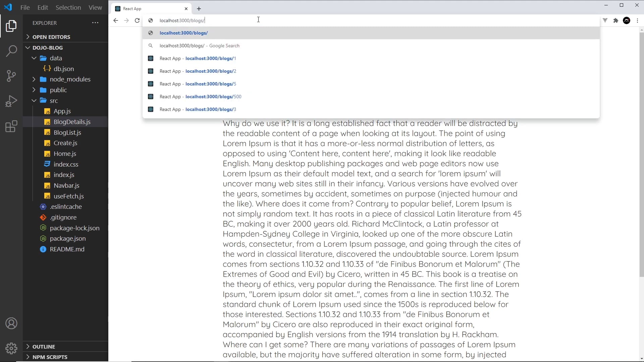Click the browser back arrow

[x=116, y=20]
